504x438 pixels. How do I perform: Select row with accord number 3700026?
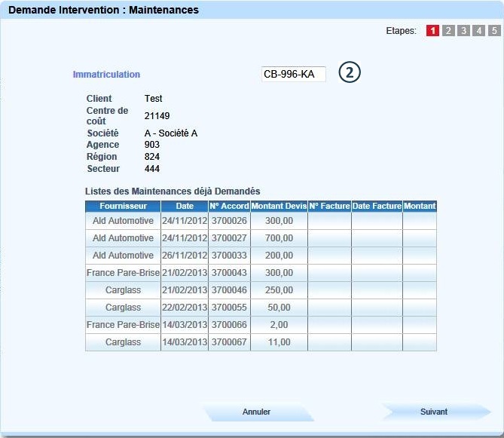[229, 221]
